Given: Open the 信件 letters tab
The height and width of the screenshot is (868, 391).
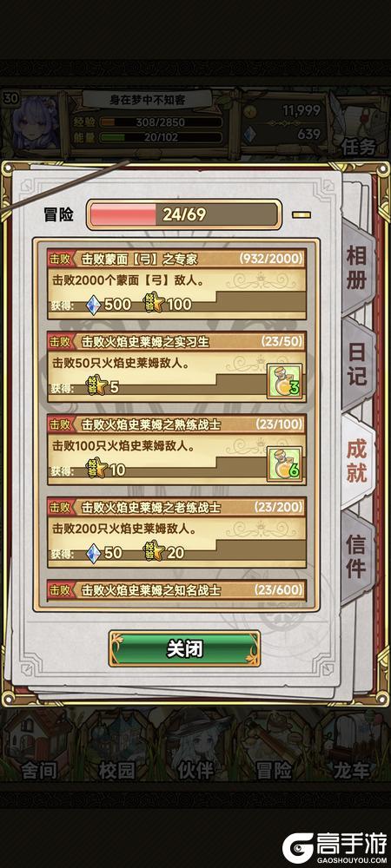Looking at the screenshot, I should pos(356,556).
